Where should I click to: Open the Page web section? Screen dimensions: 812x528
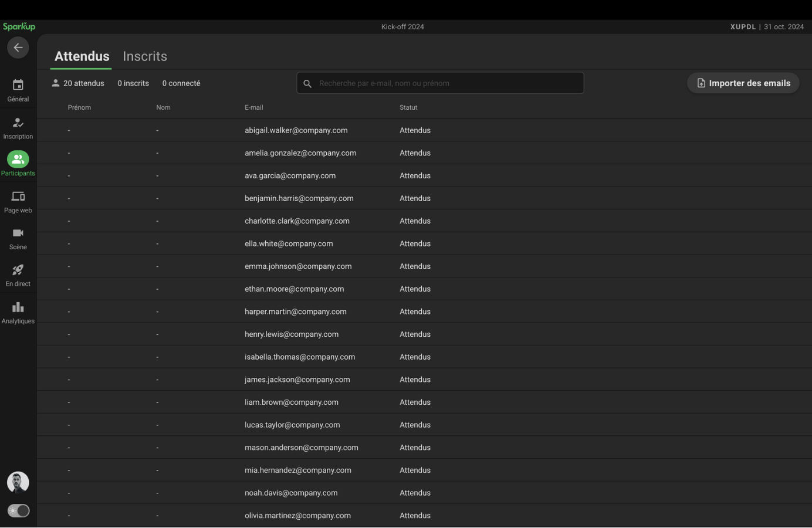point(18,201)
